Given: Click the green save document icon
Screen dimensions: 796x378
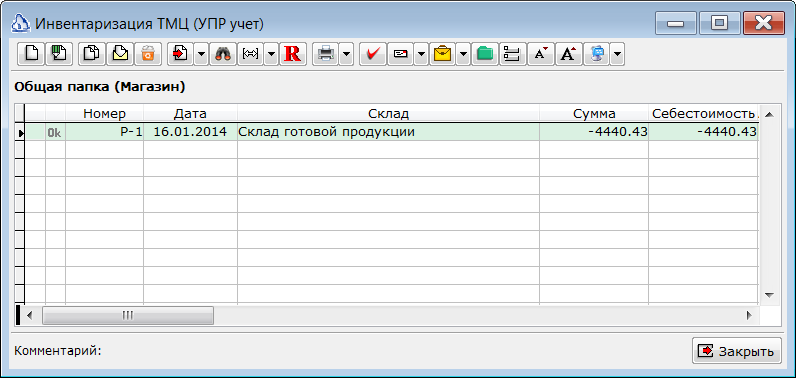Looking at the screenshot, I should click(x=59, y=53).
